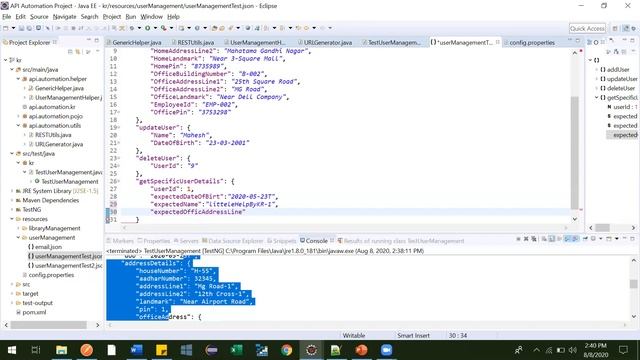This screenshot has width=640, height=360.
Task: Toggle Show Console on Standard Out change
Action: (x=567, y=239)
